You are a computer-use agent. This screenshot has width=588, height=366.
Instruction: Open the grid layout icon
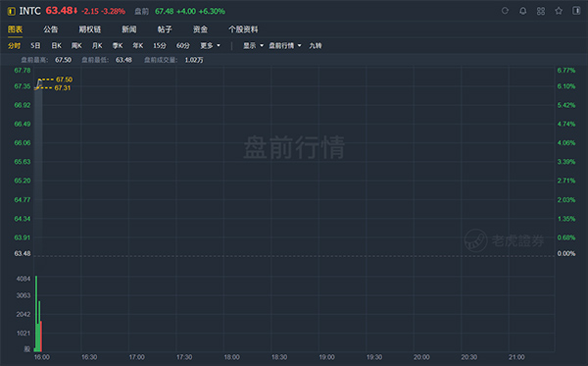541,11
